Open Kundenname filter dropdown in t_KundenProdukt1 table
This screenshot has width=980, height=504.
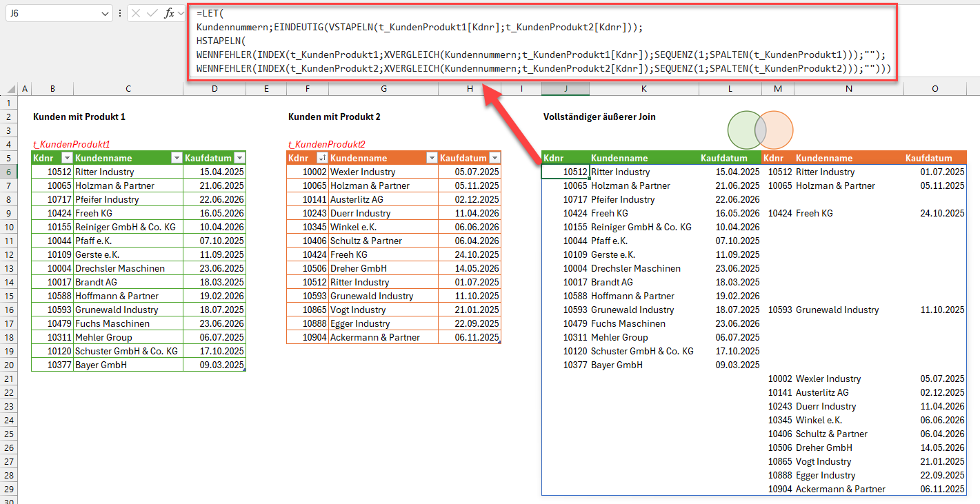point(176,158)
